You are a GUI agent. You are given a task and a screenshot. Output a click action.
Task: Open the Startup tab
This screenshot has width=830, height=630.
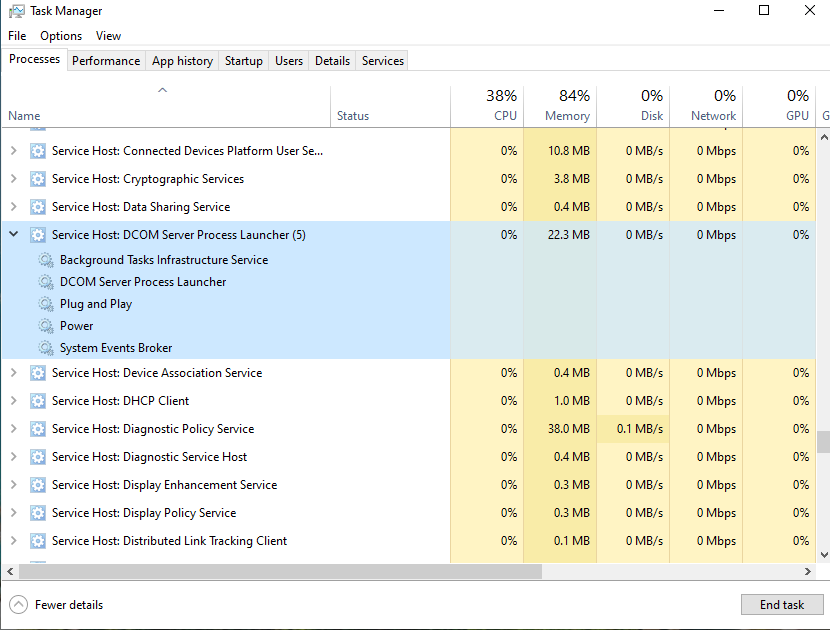tap(243, 61)
